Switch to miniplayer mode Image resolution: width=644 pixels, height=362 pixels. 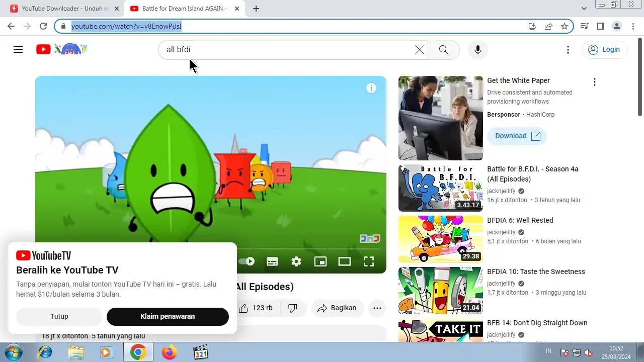click(320, 261)
